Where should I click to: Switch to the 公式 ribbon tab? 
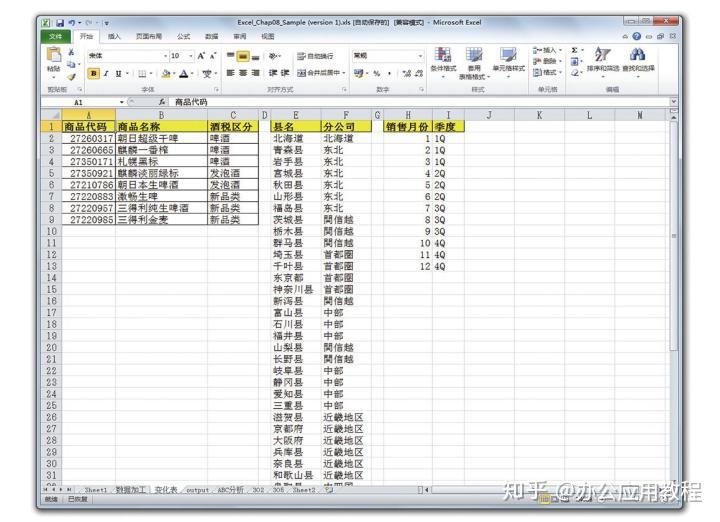click(184, 36)
